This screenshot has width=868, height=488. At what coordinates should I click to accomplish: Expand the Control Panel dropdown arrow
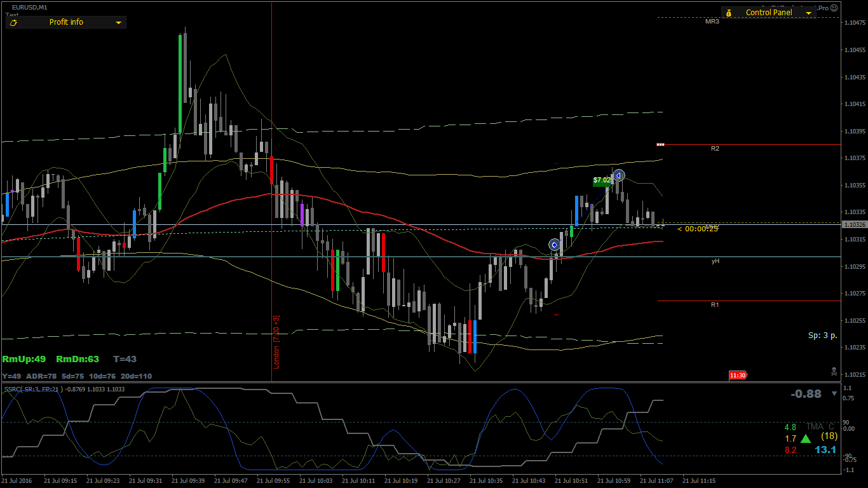click(808, 13)
